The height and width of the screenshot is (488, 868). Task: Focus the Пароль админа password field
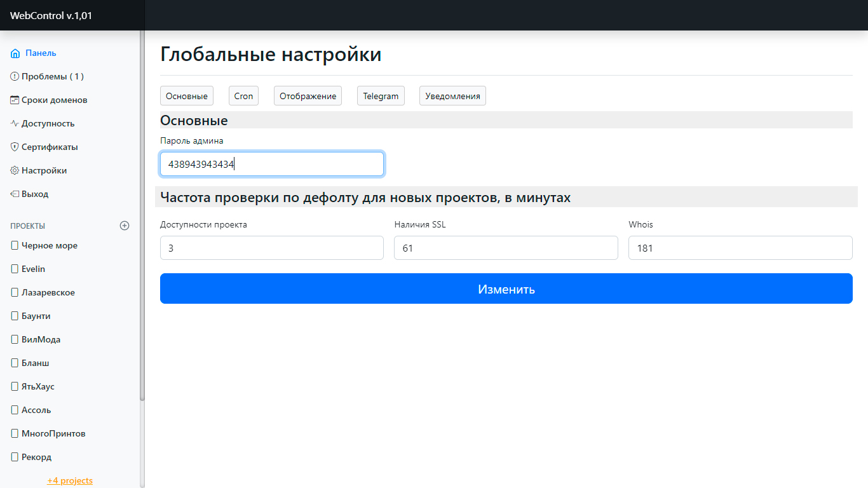(x=272, y=164)
